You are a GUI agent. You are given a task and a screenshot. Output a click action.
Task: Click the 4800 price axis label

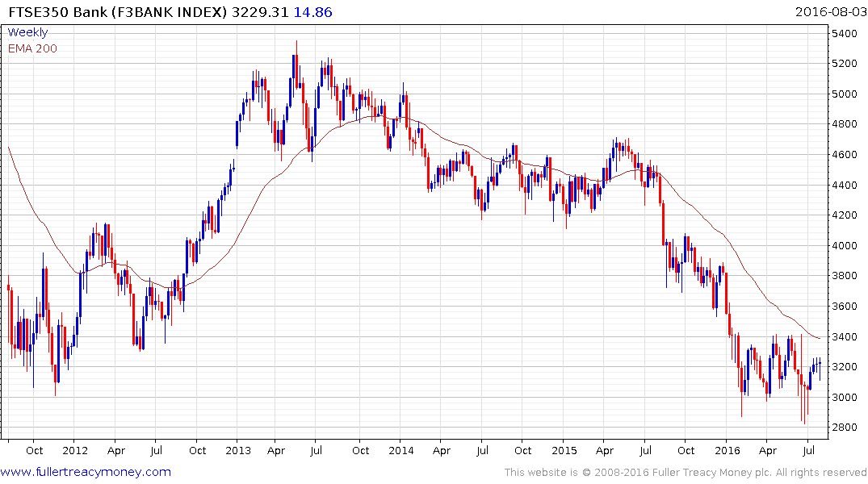coord(845,124)
